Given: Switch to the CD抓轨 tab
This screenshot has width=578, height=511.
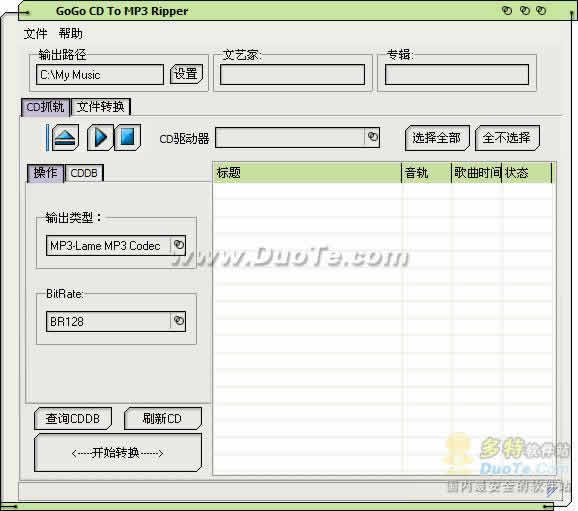Looking at the screenshot, I should point(45,107).
